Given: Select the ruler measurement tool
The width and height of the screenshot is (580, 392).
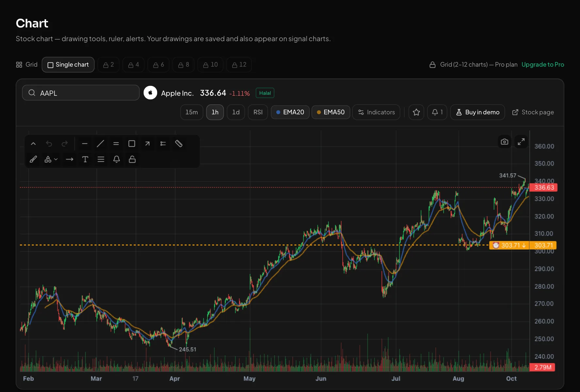Looking at the screenshot, I should click(x=179, y=144).
